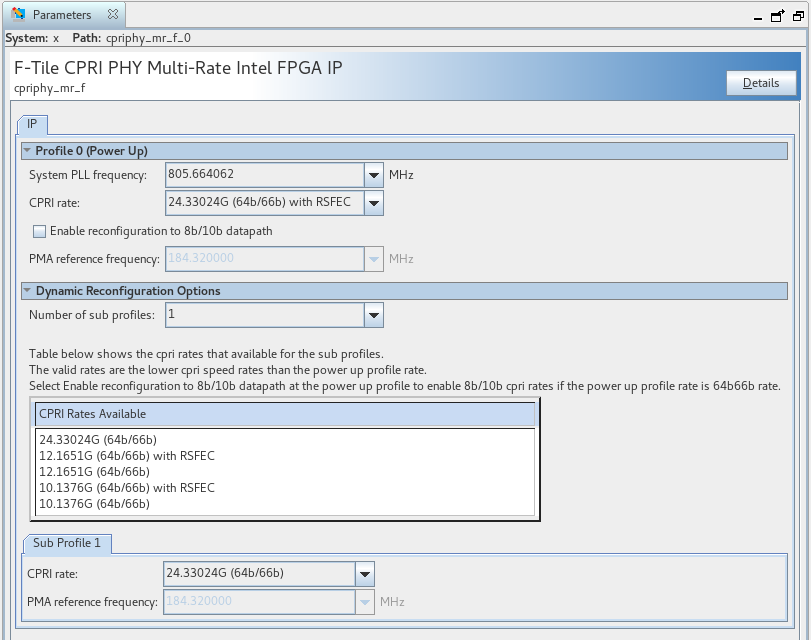Click the System PLL frequency value field
The image size is (811, 640).
click(265, 175)
